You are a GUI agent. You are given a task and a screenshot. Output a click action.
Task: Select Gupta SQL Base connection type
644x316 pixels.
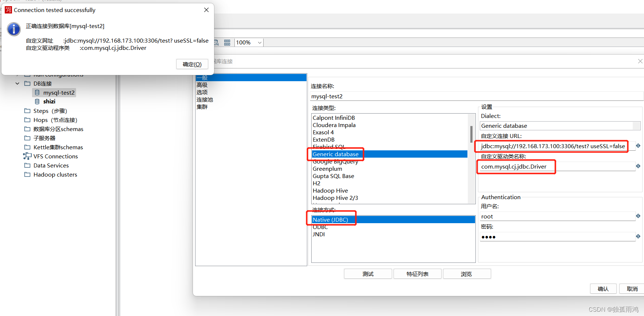click(x=333, y=176)
